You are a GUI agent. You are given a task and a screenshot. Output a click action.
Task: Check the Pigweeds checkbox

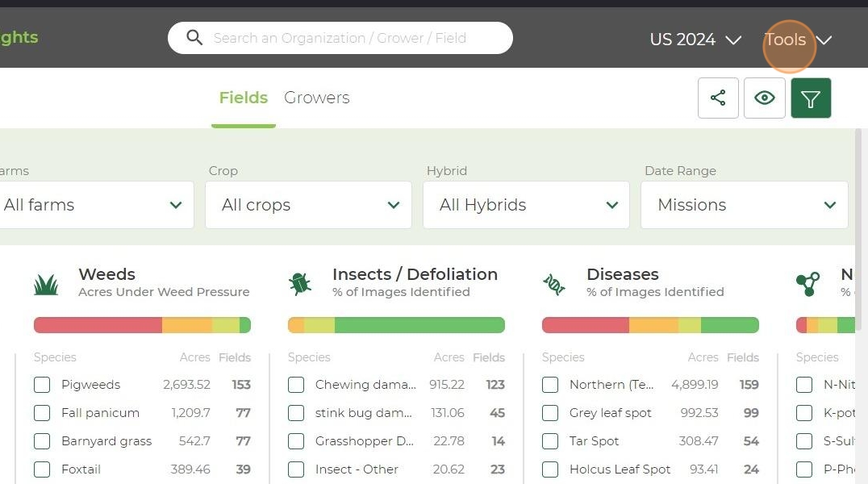click(x=42, y=385)
